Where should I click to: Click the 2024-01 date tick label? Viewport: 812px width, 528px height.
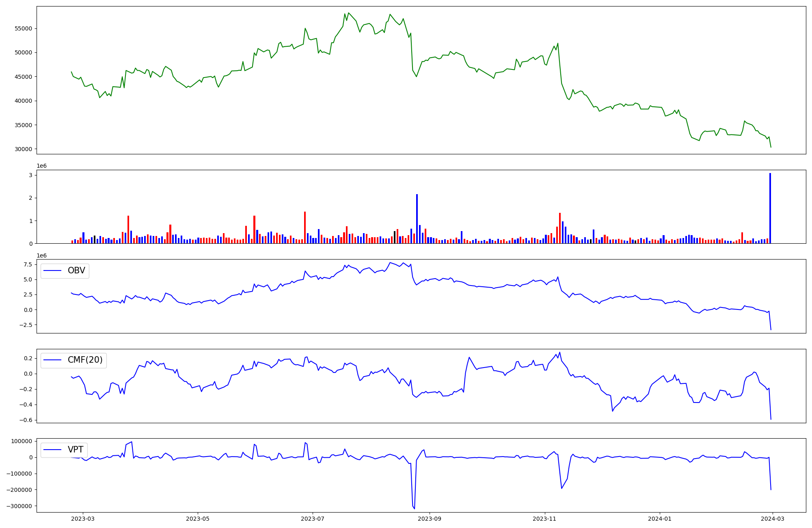point(660,519)
